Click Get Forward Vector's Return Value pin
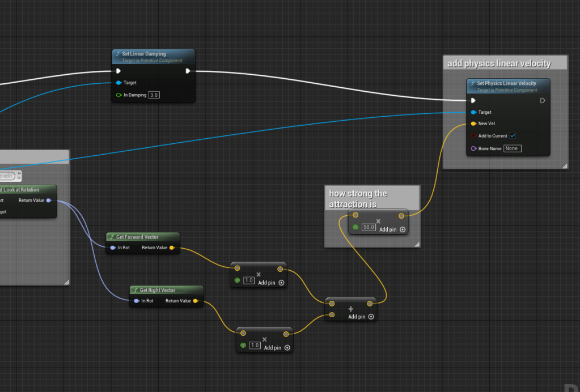 pos(172,248)
